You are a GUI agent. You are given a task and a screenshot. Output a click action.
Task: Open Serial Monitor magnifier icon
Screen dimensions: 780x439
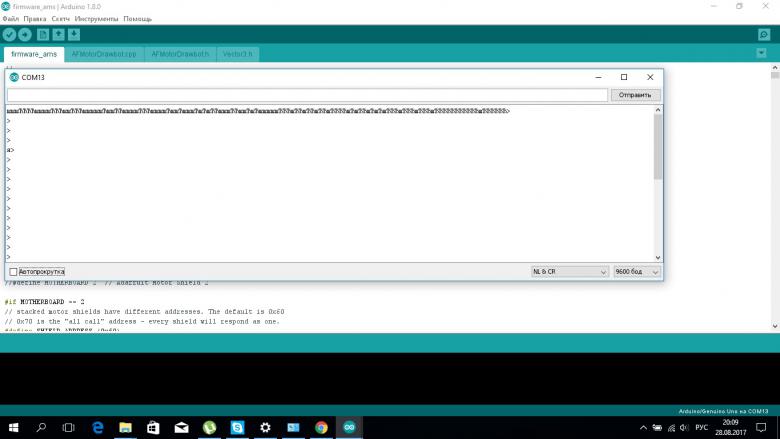click(764, 35)
